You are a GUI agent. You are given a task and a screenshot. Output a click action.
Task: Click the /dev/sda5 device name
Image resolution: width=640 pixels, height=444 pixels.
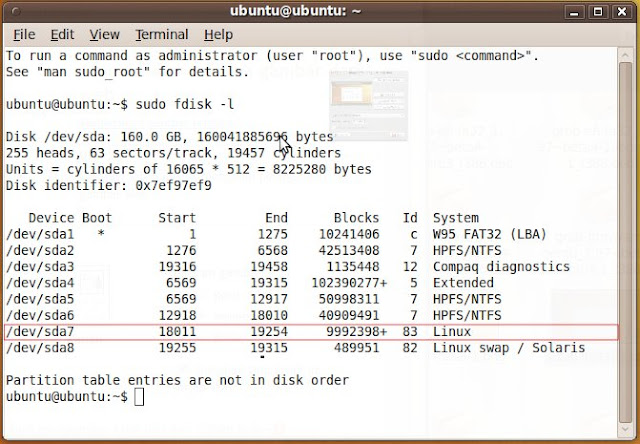coord(40,300)
